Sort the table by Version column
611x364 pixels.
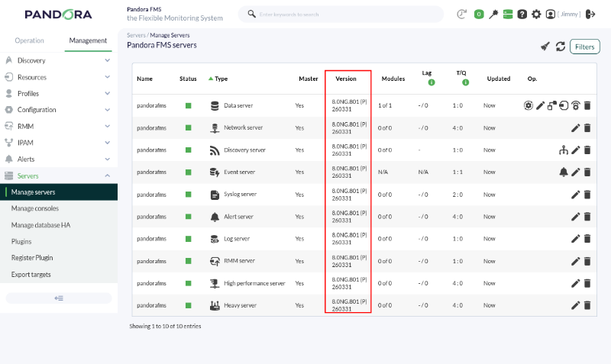click(346, 79)
